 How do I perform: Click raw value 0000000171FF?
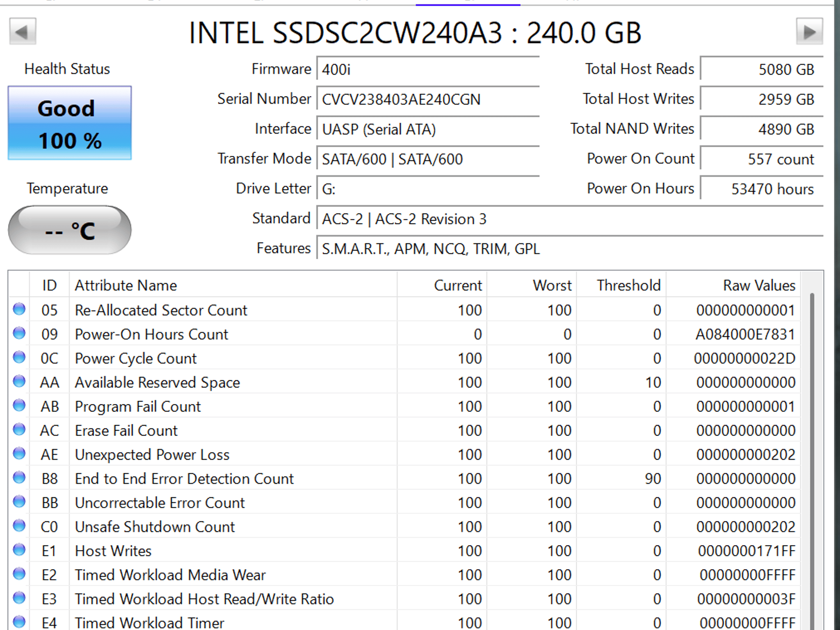tap(746, 551)
